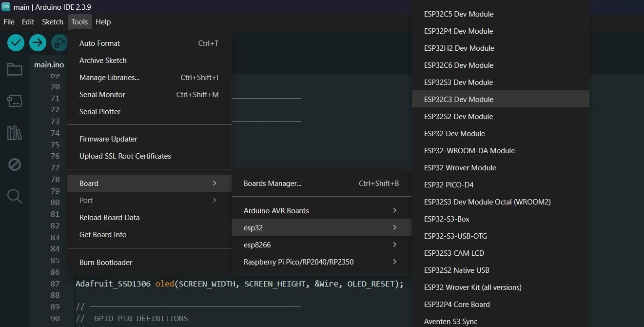Image resolution: width=644 pixels, height=327 pixels.
Task: Open Firmware Updater
Action: pos(149,139)
